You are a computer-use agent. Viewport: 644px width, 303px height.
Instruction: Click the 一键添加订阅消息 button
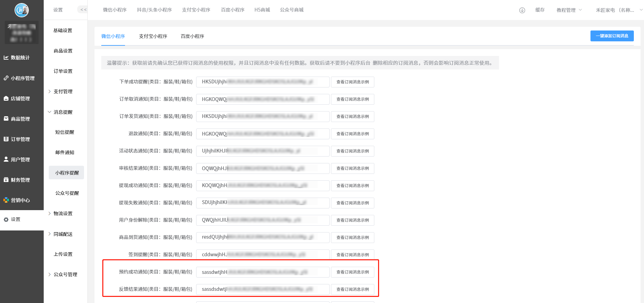(x=612, y=36)
